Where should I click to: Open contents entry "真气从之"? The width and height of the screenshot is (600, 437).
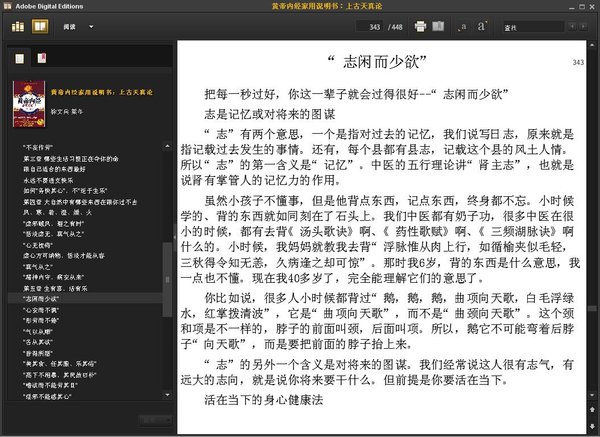coord(38,267)
